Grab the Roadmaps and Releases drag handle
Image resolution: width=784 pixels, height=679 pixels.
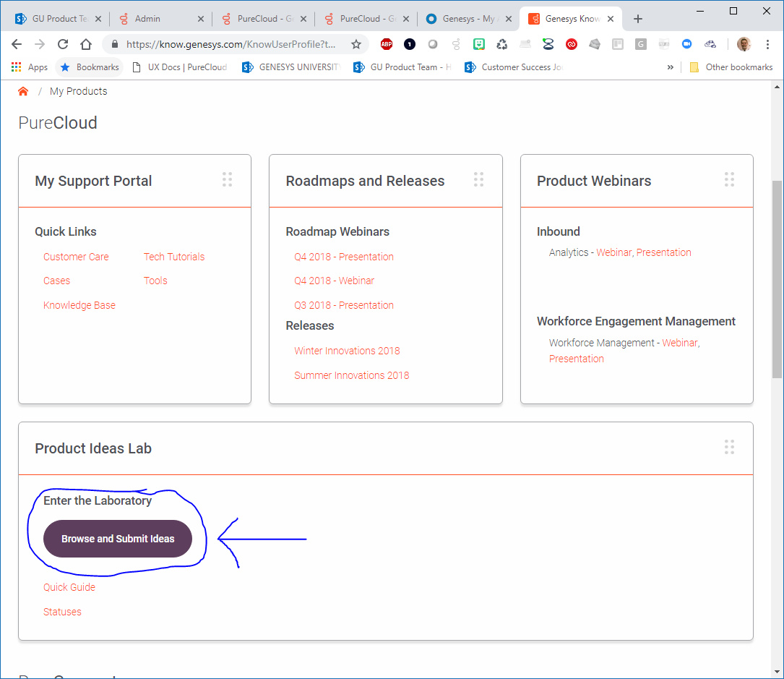tap(478, 179)
